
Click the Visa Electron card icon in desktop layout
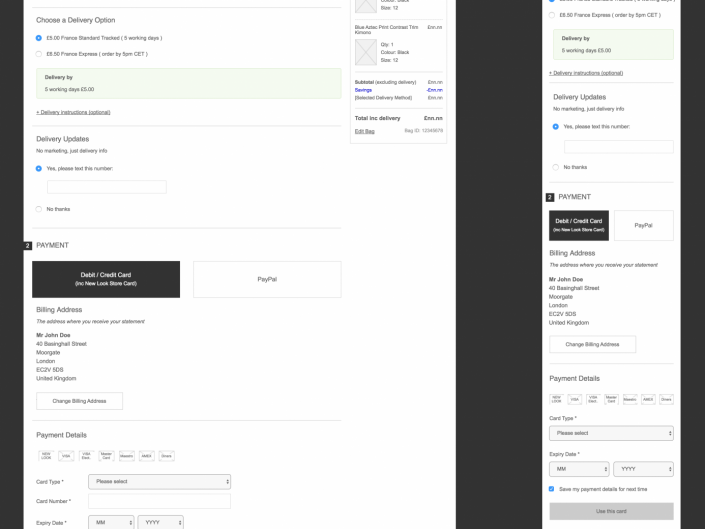tap(86, 456)
